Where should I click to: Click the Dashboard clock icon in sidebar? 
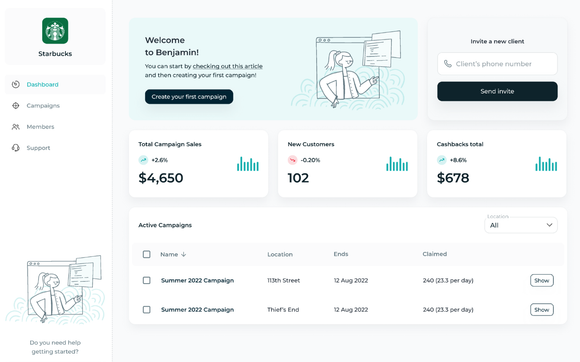point(16,84)
